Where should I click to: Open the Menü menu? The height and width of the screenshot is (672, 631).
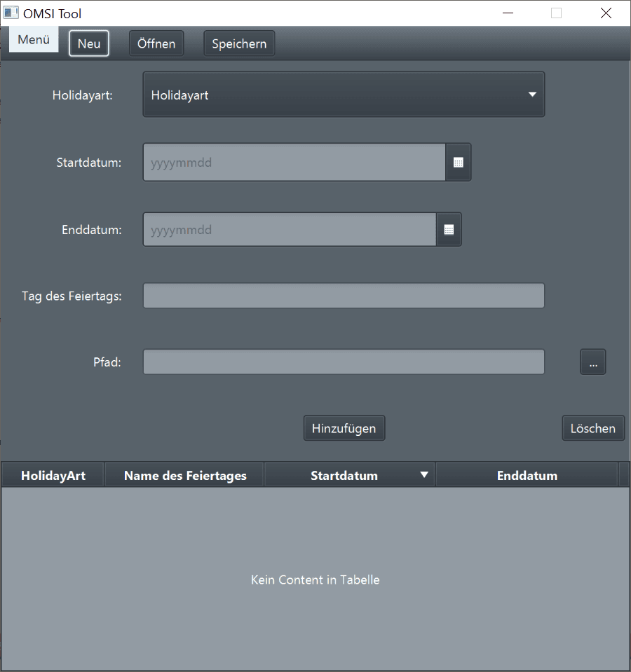pos(34,40)
